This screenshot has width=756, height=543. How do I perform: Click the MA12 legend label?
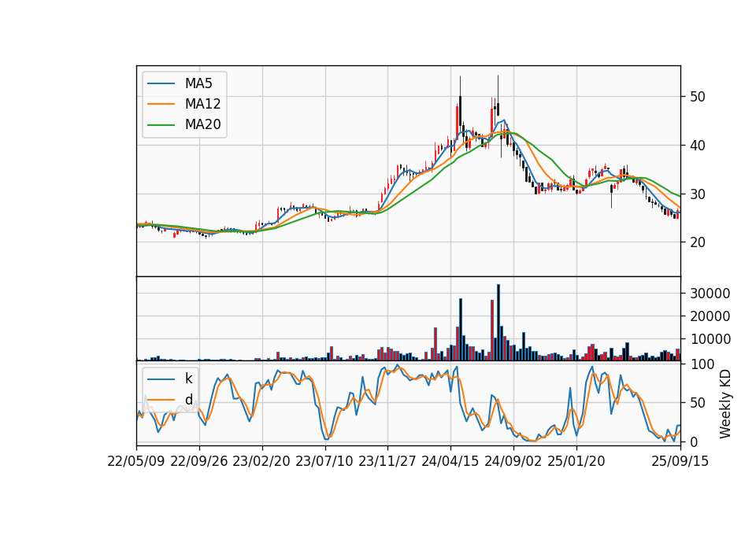tap(202, 104)
